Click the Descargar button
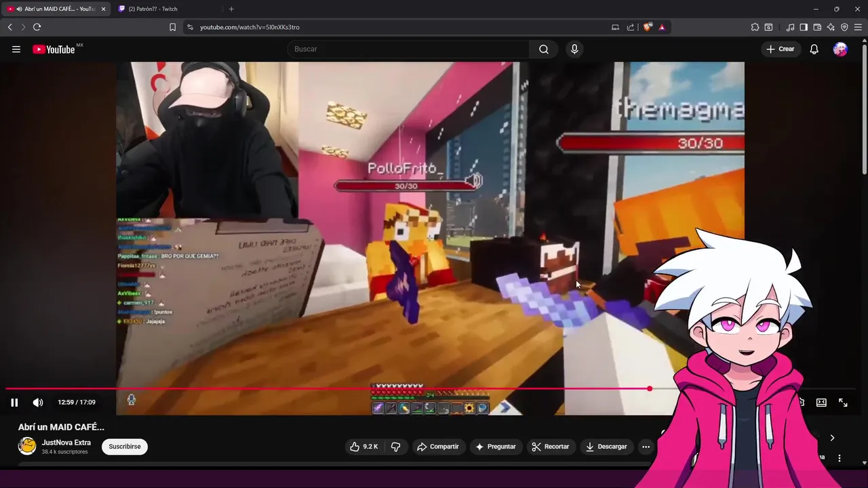This screenshot has width=868, height=488. click(x=606, y=447)
